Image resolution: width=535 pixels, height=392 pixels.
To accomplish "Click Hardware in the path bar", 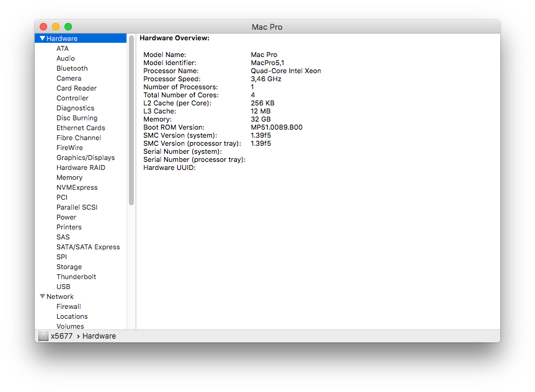I will pos(99,336).
